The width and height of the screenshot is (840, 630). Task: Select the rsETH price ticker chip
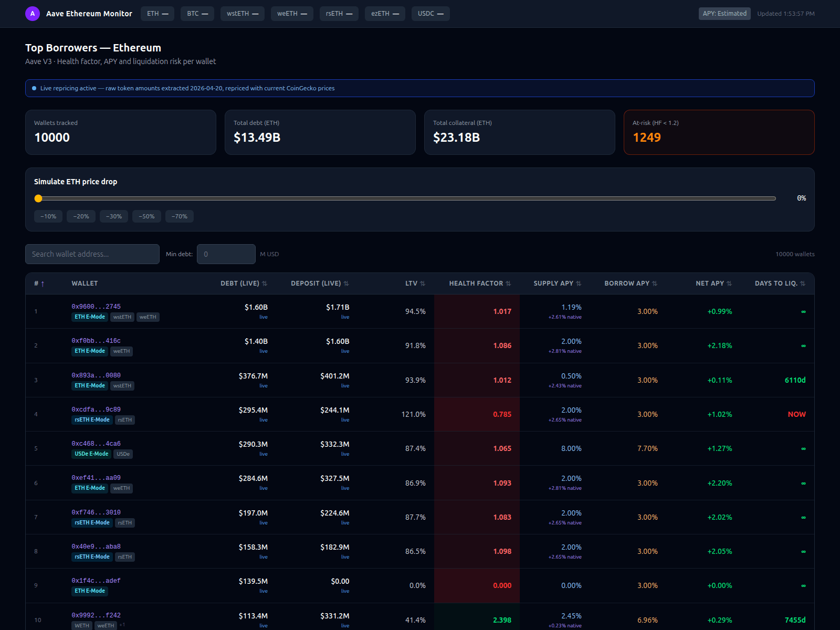339,14
